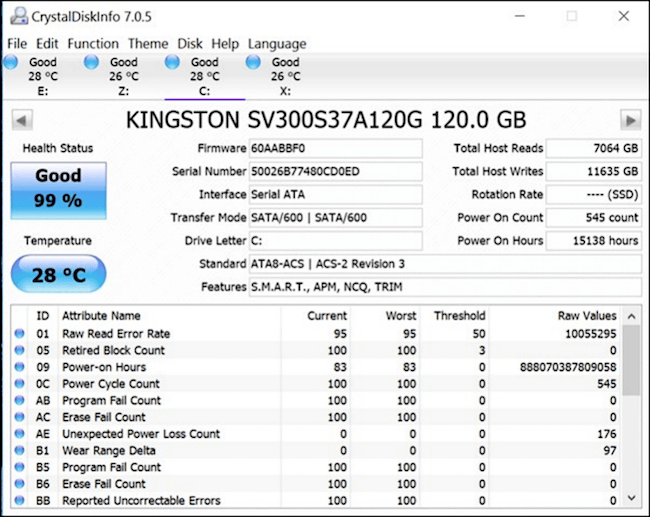This screenshot has width=650, height=517.
Task: Open the Disk menu
Action: [190, 44]
